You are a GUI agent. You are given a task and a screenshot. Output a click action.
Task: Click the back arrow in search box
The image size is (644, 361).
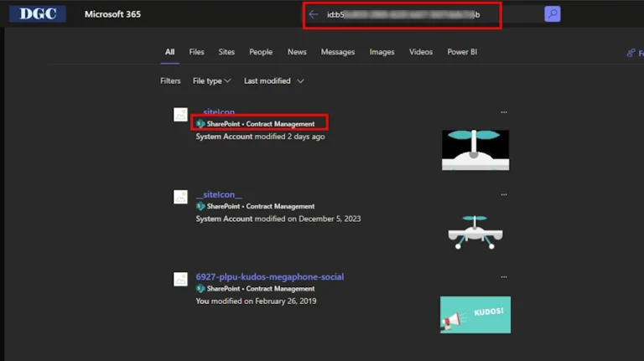point(314,14)
